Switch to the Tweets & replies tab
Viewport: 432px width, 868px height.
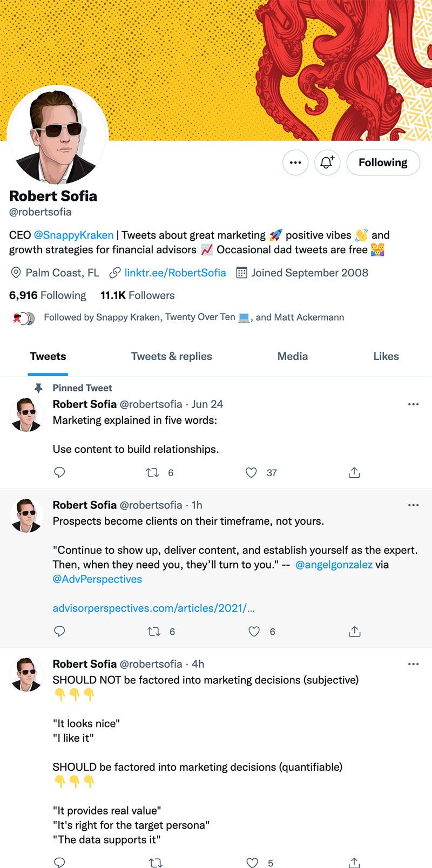click(x=171, y=356)
